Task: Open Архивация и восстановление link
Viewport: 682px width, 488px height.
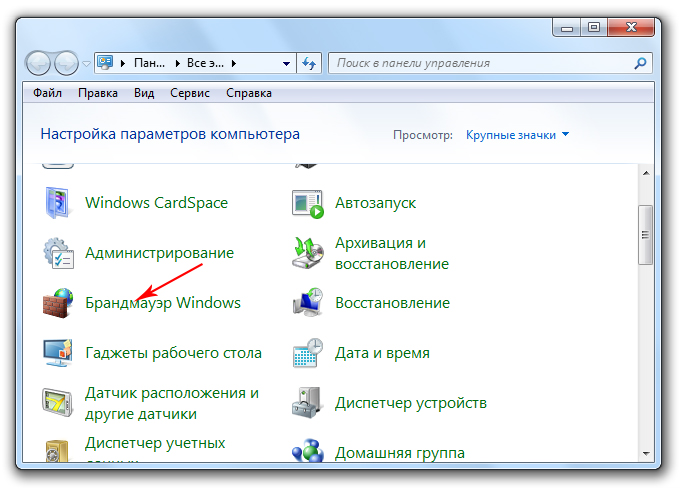Action: point(392,253)
